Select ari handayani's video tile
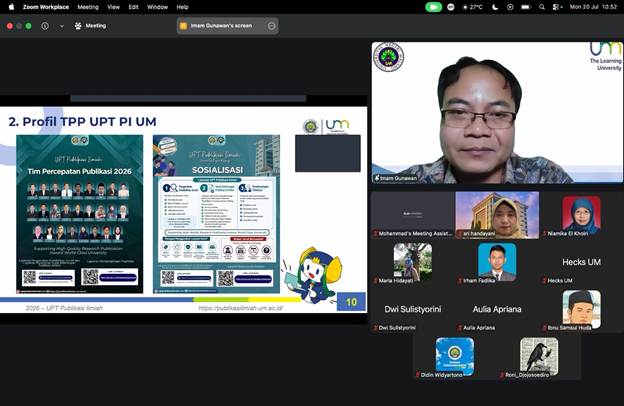Screen dimensions: 624x406 tap(497, 215)
